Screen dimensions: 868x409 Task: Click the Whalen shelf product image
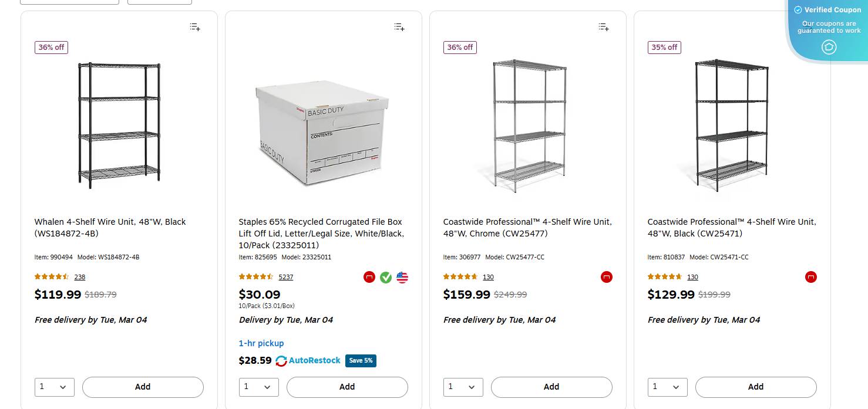click(119, 124)
